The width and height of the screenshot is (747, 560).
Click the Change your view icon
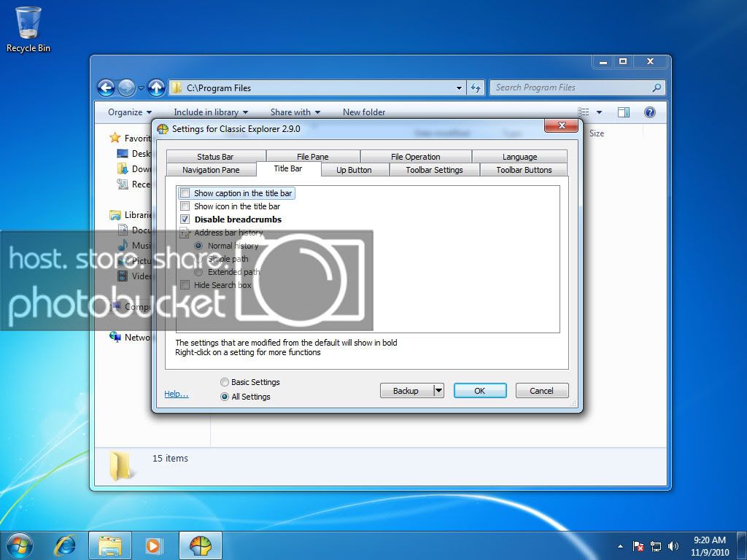tap(584, 112)
